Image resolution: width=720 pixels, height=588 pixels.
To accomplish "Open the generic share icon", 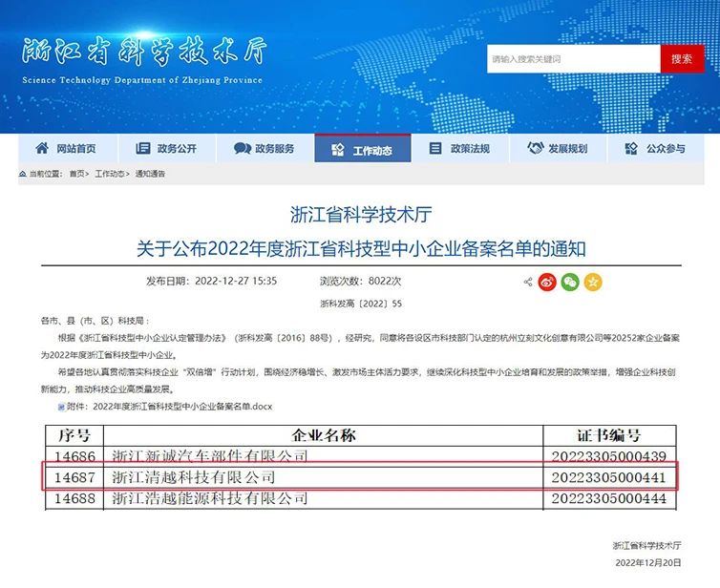I will click(528, 282).
